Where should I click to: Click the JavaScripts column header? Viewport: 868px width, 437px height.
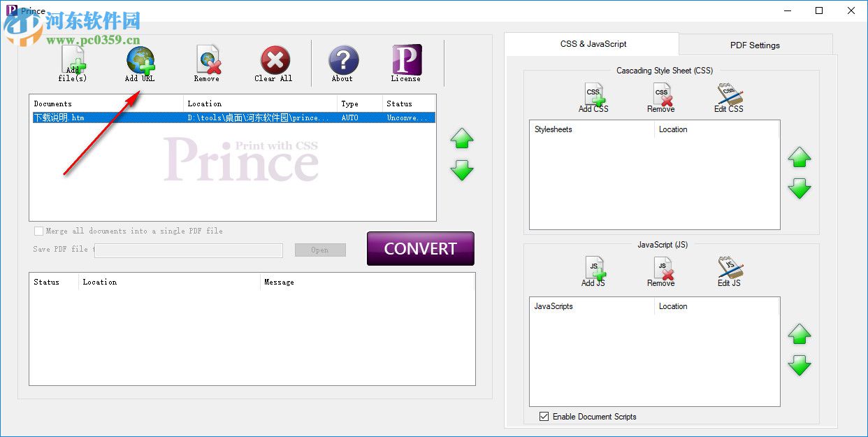pos(593,306)
